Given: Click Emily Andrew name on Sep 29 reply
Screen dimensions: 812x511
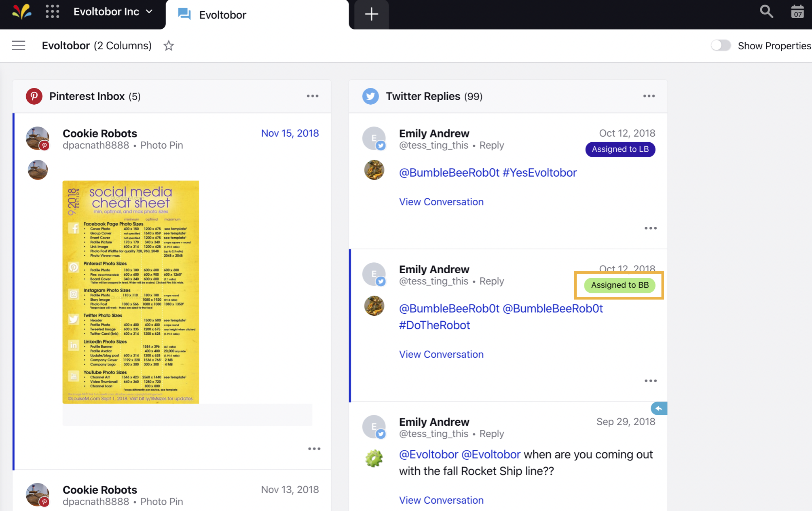Looking at the screenshot, I should click(x=434, y=422).
